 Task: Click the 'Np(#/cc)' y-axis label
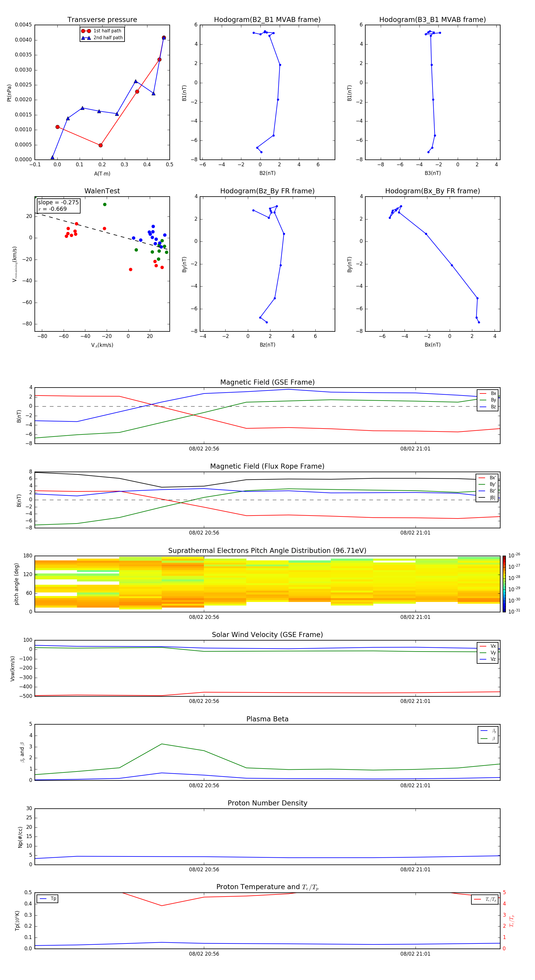coord(20,837)
